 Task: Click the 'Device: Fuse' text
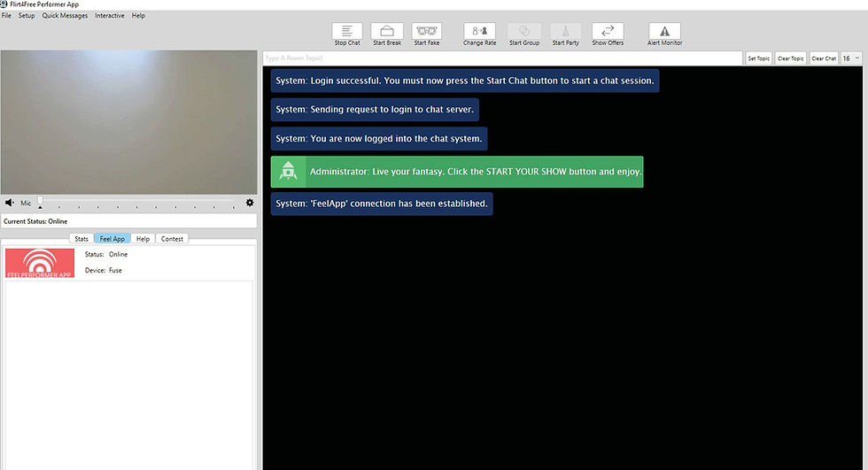(x=104, y=270)
